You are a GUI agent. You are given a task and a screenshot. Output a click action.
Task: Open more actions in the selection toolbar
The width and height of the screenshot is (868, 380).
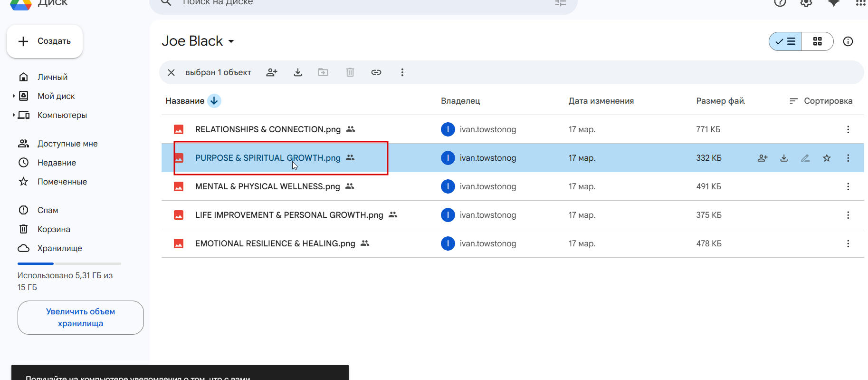pos(402,72)
